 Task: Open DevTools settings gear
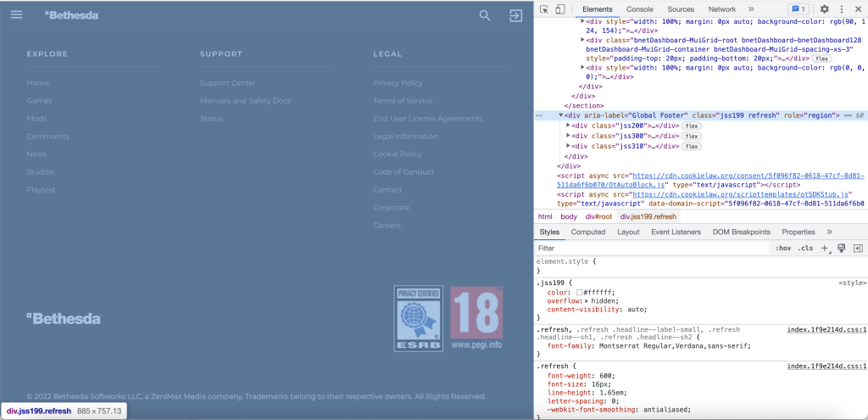(824, 8)
